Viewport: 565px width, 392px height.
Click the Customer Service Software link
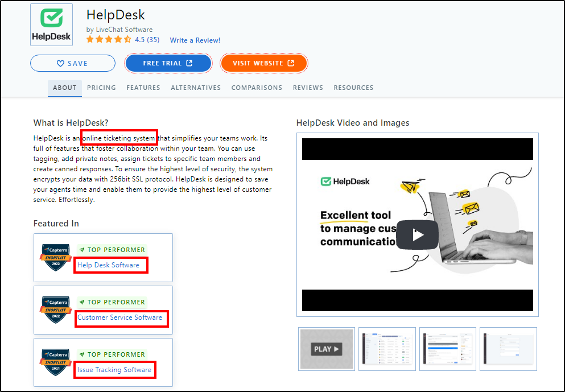(x=119, y=317)
